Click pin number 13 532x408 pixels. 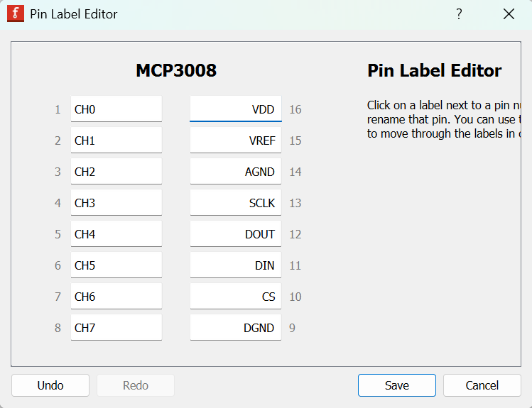coord(295,203)
